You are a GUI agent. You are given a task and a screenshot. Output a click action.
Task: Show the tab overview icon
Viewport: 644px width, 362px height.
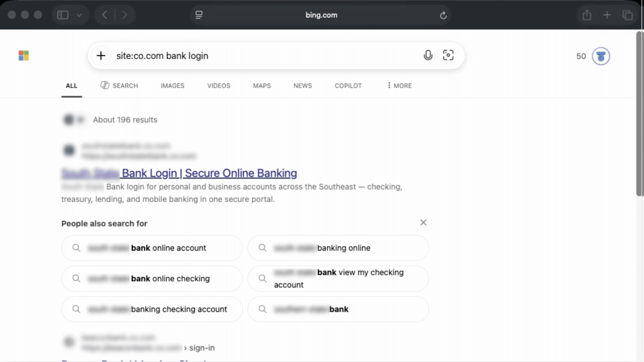[628, 15]
